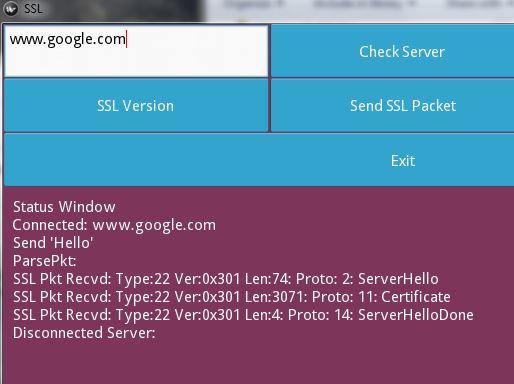The width and height of the screenshot is (514, 384).
Task: Place the cursor in the white space below the hostname text
Action: (136, 63)
